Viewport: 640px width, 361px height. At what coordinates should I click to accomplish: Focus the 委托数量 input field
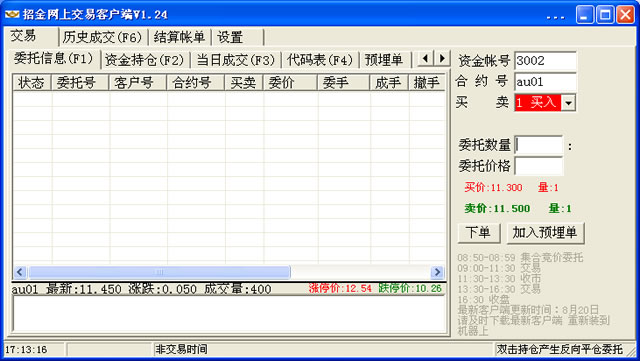[x=539, y=145]
